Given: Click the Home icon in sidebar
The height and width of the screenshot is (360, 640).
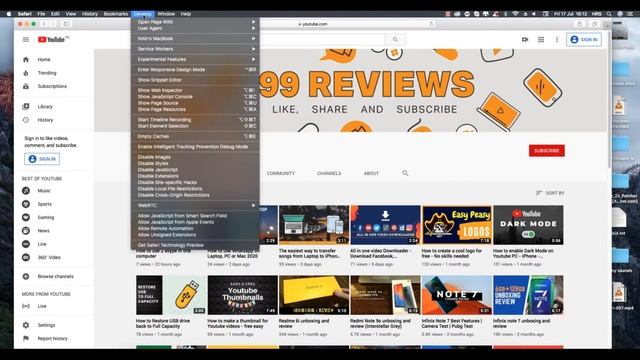Looking at the screenshot, I should tap(26, 60).
